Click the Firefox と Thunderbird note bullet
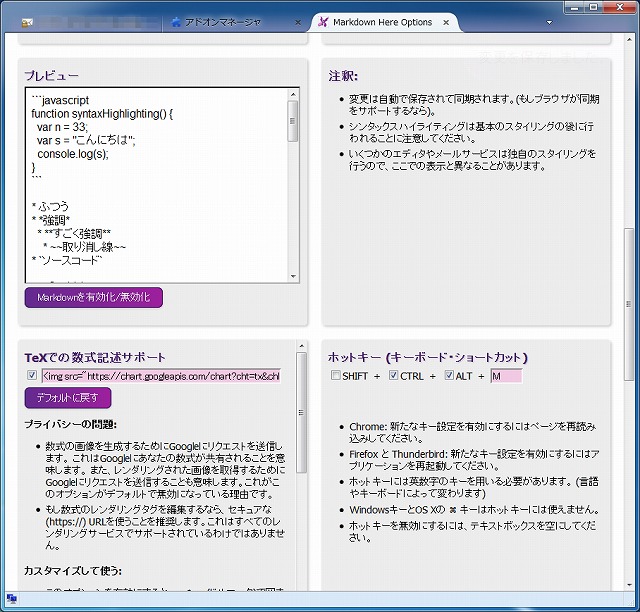Viewport: 640px width, 612px height. pyautogui.click(x=474, y=460)
